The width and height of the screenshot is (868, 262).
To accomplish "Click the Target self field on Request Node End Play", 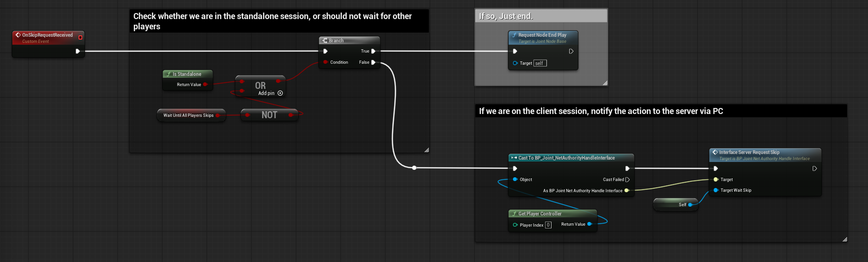I will click(x=539, y=63).
